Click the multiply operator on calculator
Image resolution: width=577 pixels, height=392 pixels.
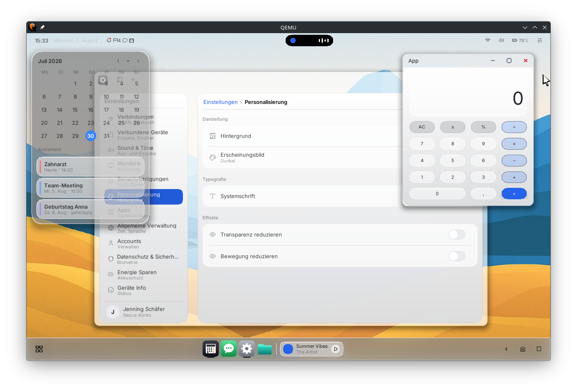point(514,144)
